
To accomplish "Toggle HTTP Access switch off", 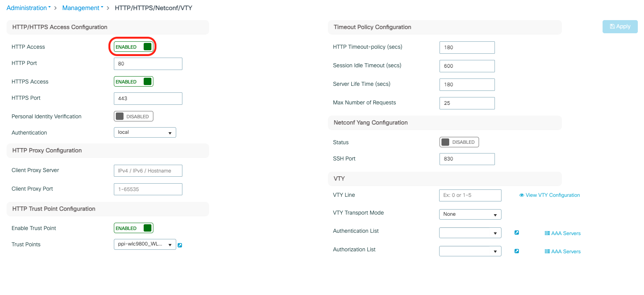I will 134,47.
